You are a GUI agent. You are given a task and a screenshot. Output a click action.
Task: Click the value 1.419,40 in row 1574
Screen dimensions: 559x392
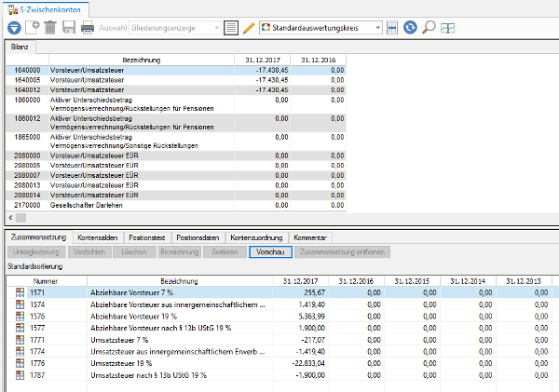tap(312, 304)
